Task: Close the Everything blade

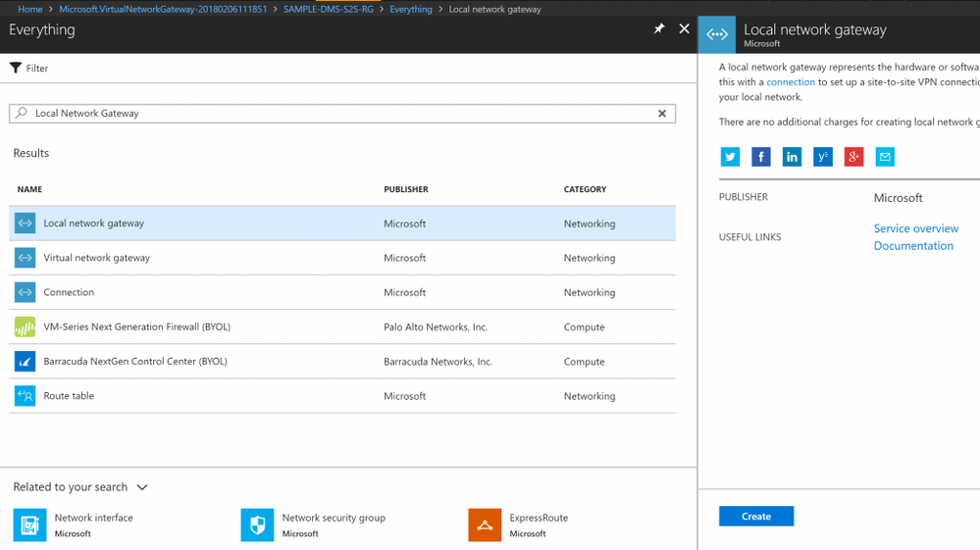Action: (685, 28)
